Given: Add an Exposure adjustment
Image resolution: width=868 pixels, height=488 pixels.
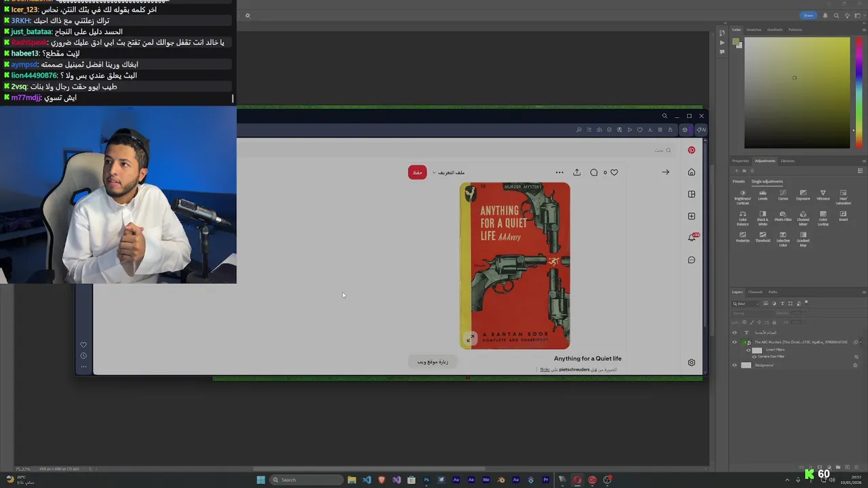Looking at the screenshot, I should (803, 195).
